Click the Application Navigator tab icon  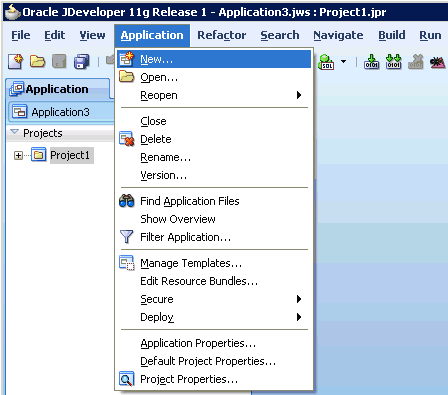[x=17, y=89]
